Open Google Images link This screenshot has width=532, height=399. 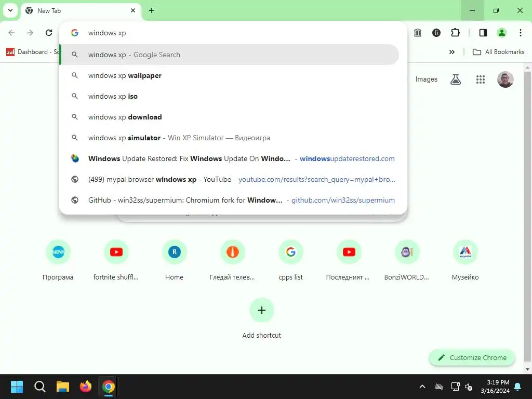426,79
